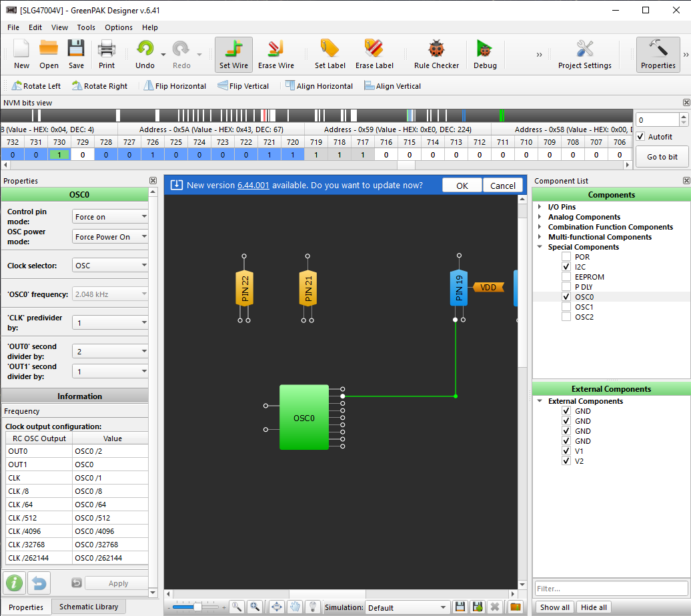Click the zoom-to-selection magnifier icon
This screenshot has width=691, height=616.
255,607
